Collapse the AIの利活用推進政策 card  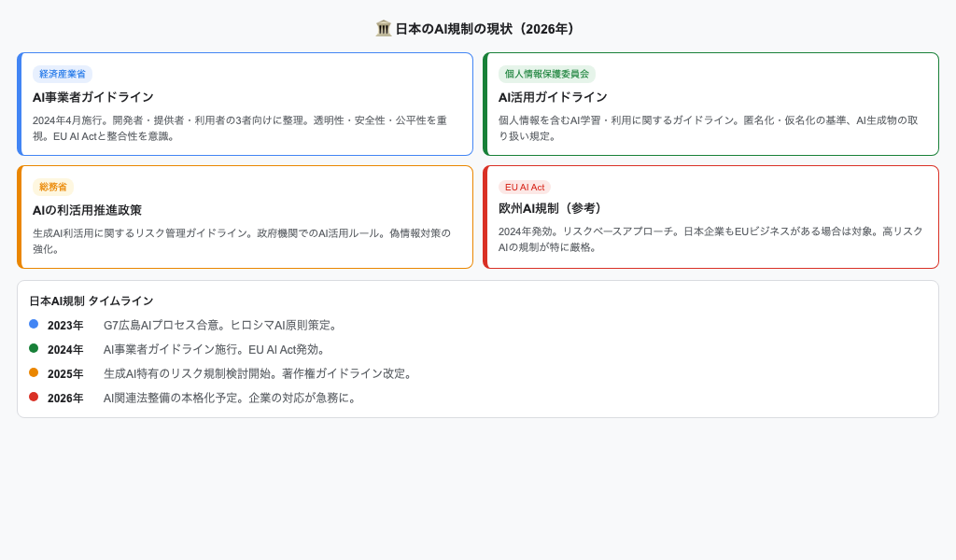click(x=245, y=217)
